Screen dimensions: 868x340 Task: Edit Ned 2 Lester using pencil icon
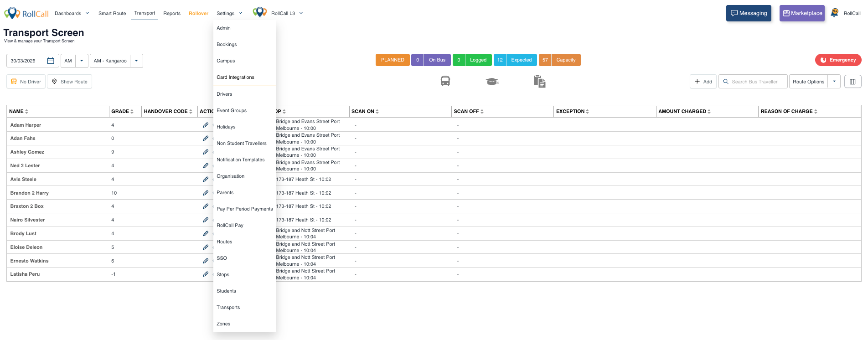coord(206,165)
